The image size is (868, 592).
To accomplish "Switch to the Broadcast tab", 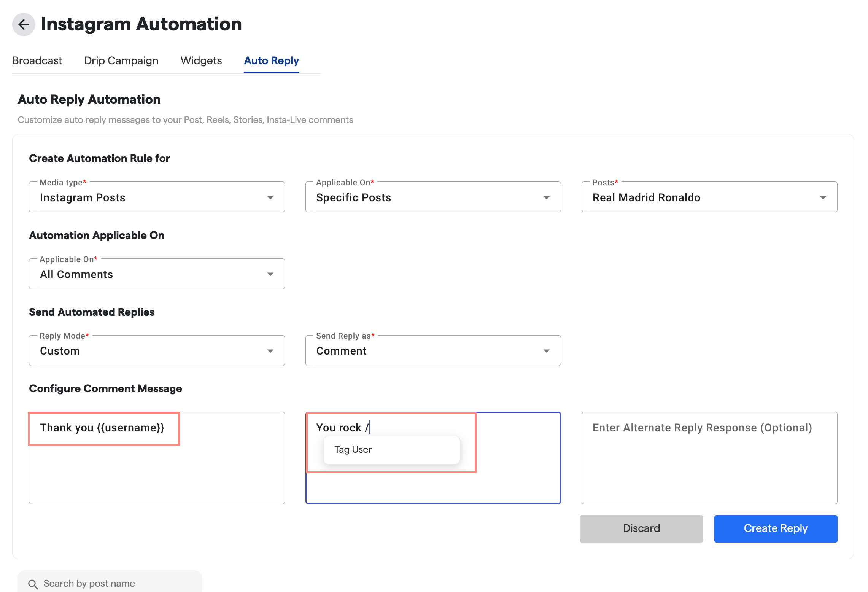I will pyautogui.click(x=37, y=60).
